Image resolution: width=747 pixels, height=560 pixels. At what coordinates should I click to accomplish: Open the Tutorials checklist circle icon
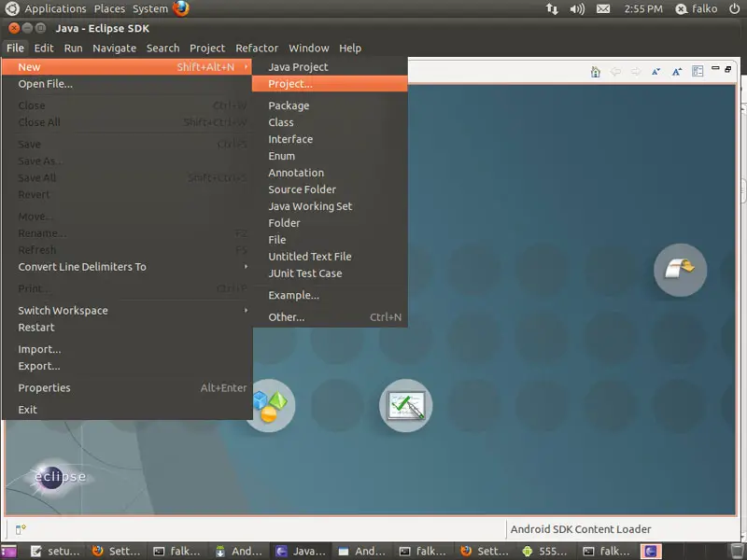coord(406,406)
